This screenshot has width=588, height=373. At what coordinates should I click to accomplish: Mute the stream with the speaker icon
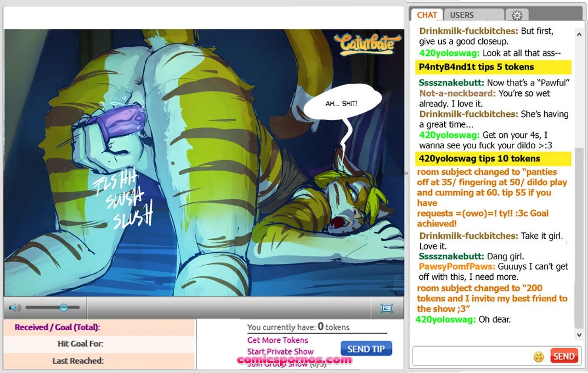[15, 307]
